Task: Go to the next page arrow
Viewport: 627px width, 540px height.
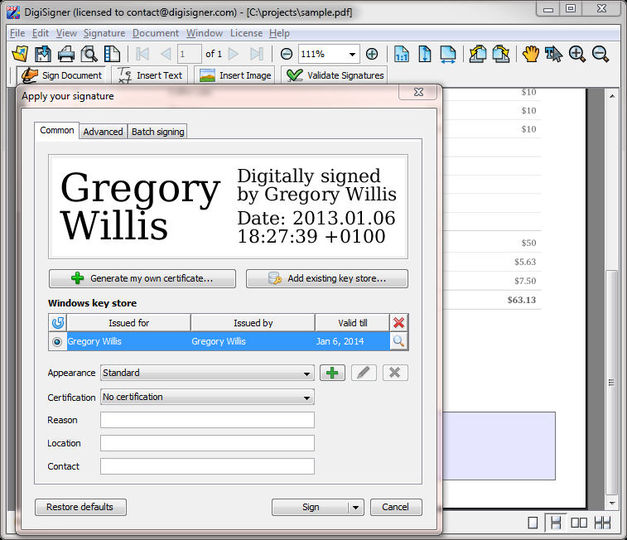Action: pyautogui.click(x=233, y=54)
